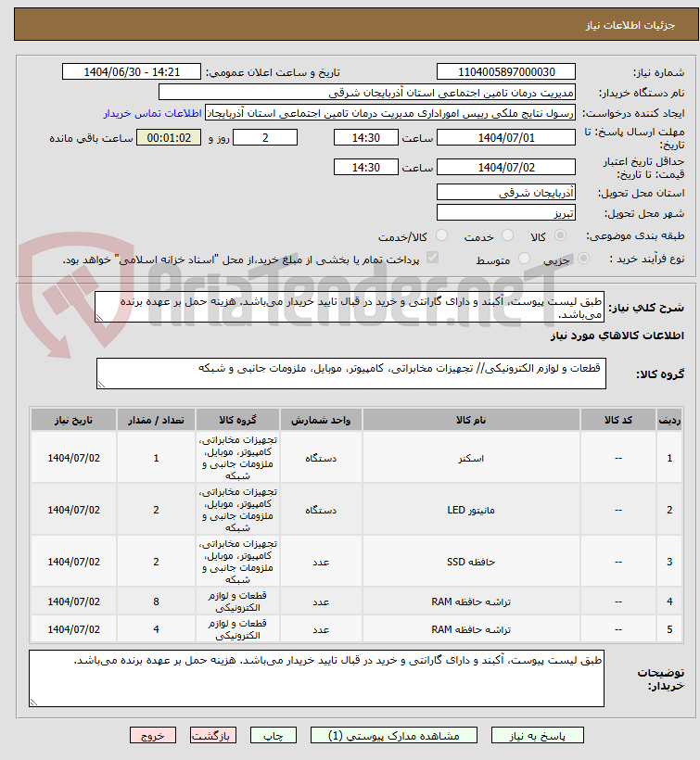Click the response deadline time 14:30 field

coord(366,138)
